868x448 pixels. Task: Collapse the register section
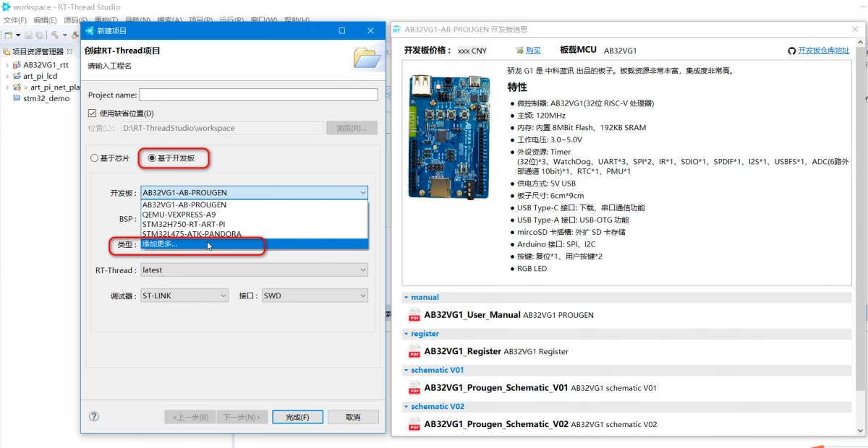407,334
